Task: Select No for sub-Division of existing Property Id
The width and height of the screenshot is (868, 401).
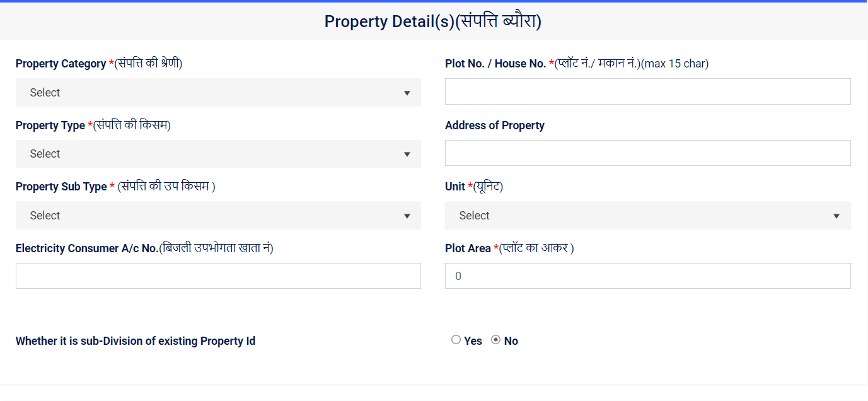Action: pos(497,339)
